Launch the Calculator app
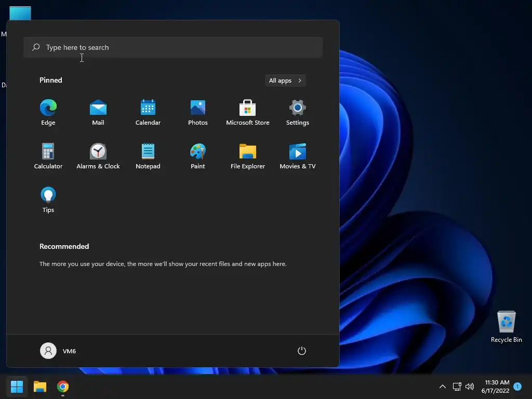This screenshot has height=399, width=532. click(48, 156)
